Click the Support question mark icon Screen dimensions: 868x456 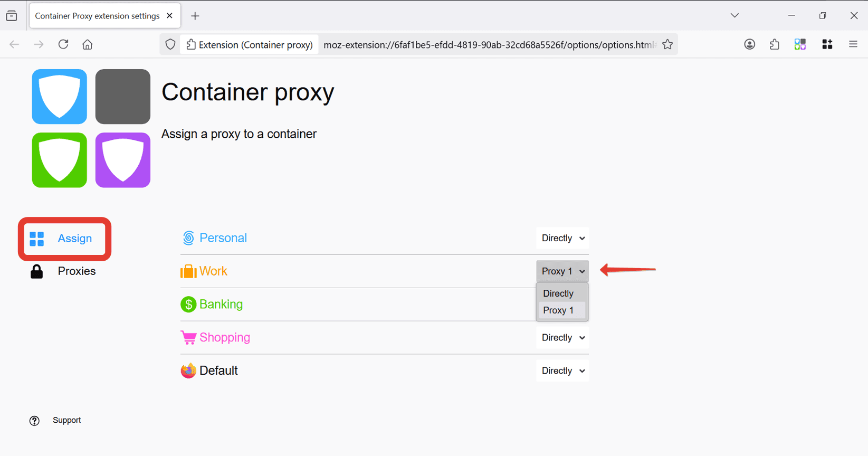tap(34, 421)
